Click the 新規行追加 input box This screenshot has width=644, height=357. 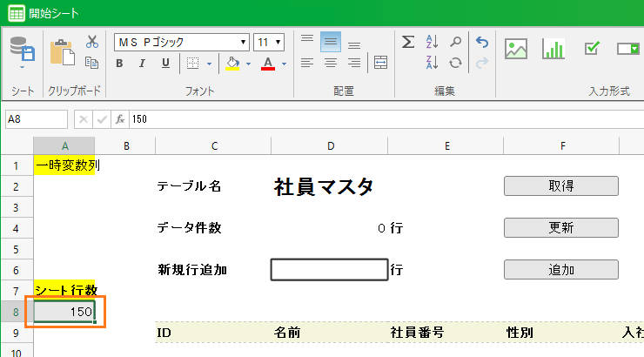329,270
